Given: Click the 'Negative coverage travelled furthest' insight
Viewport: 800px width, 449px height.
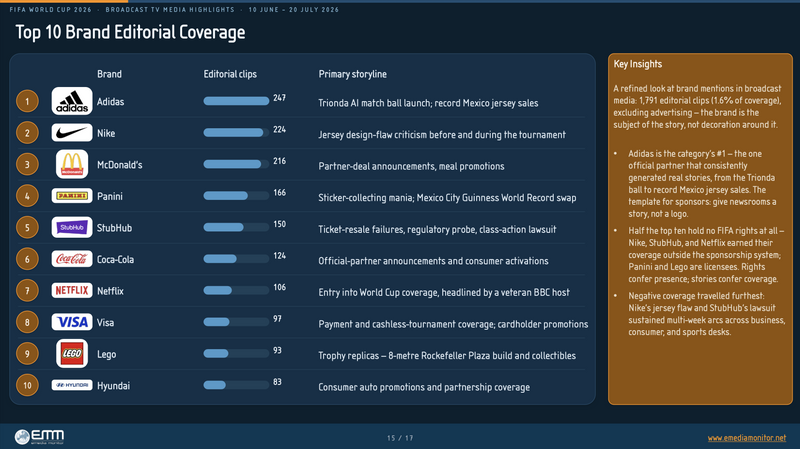Looking at the screenshot, I should pos(706,314).
